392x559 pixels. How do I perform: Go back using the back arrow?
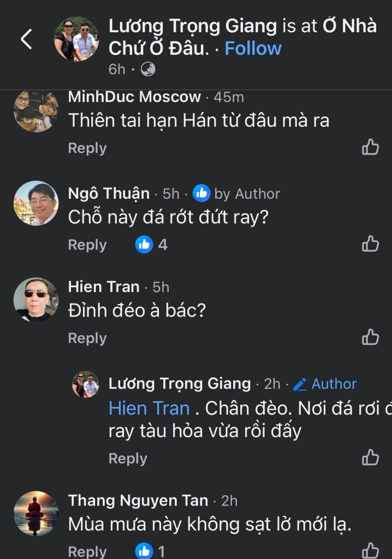point(26,39)
